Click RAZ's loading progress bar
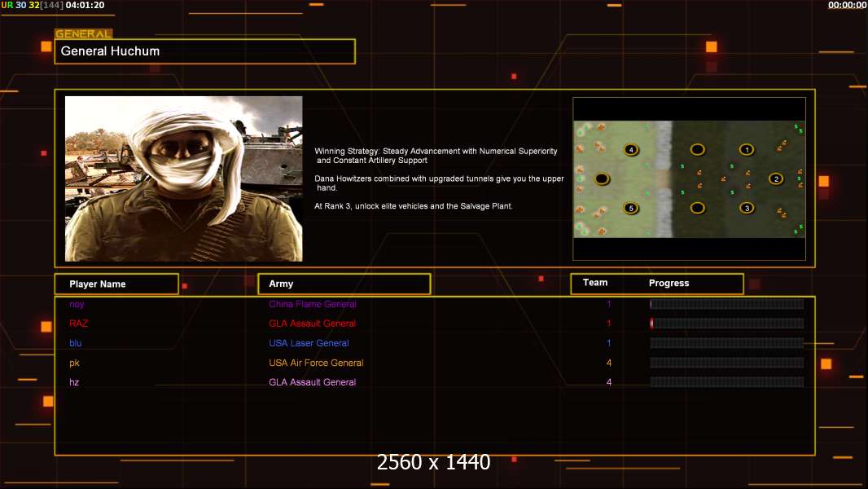Screen dimensions: 868x489 pos(726,324)
